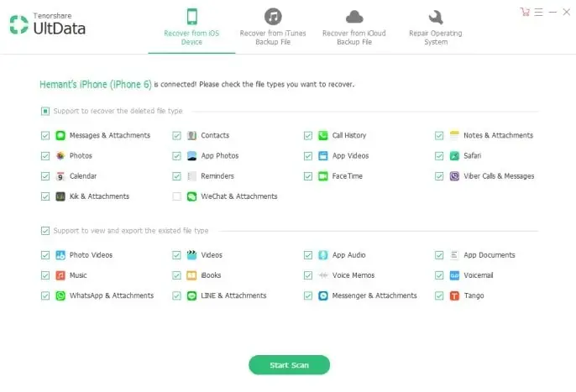Click the Voicemail icon
Viewport: 576px width, 392px height.
(454, 275)
